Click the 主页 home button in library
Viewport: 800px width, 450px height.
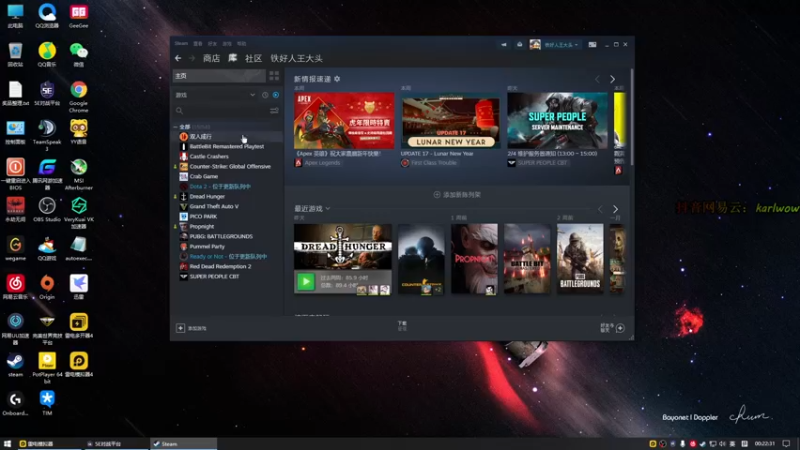[x=219, y=76]
